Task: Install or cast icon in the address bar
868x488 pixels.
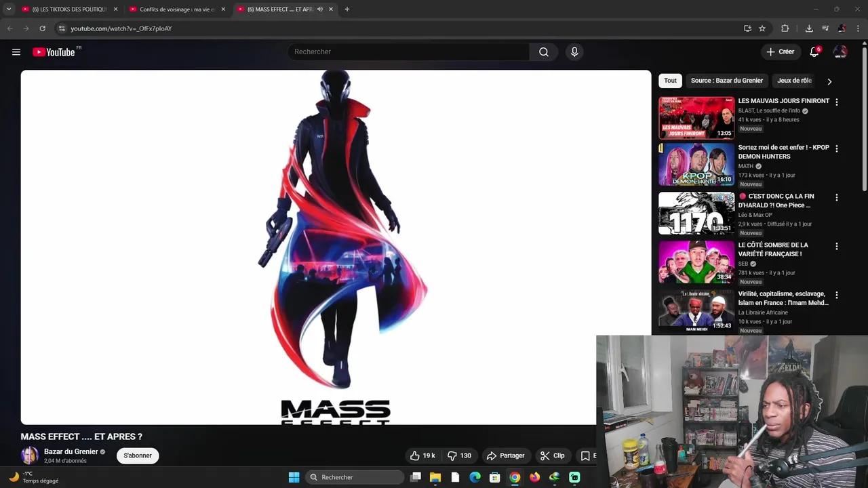Action: click(747, 28)
